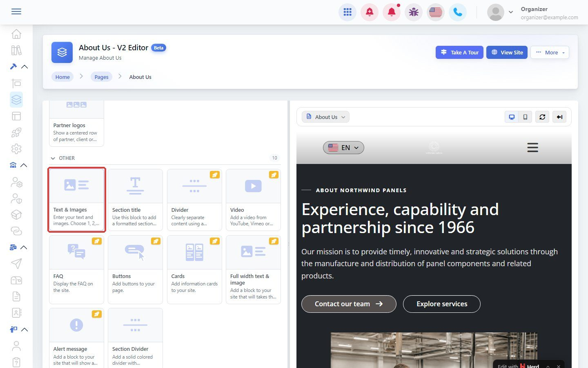
Task: Add the Alert message block
Action: pos(76,338)
